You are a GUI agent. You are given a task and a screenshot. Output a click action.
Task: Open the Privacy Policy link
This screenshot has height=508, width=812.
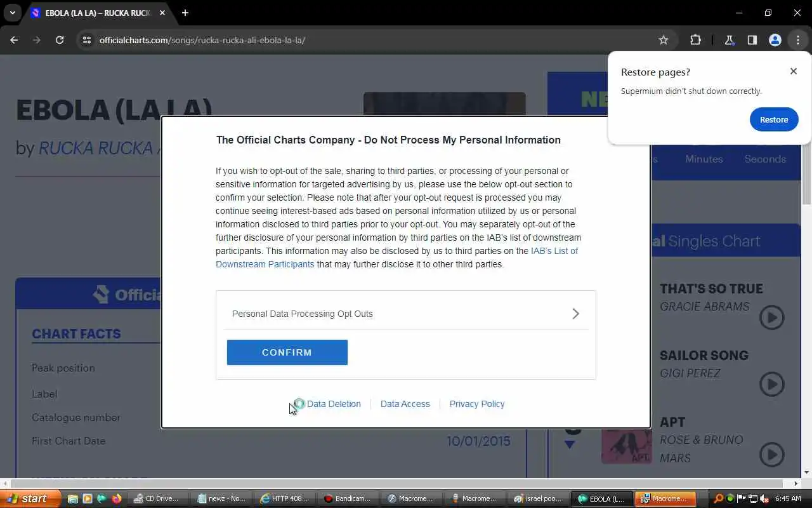[477, 404]
